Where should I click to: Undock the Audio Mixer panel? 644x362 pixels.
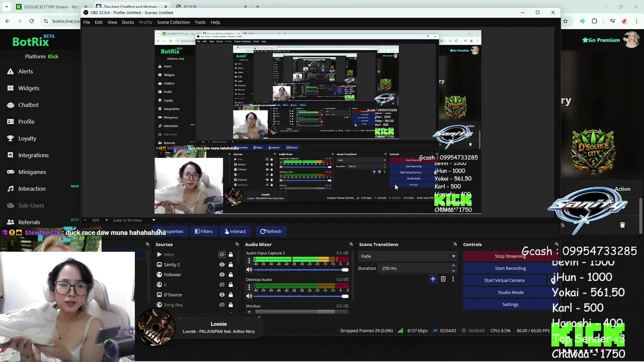click(351, 244)
